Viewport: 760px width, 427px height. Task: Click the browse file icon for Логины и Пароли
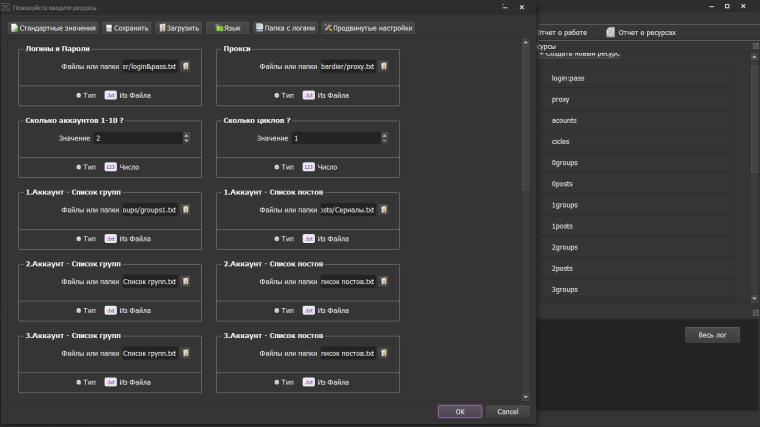[x=186, y=67]
